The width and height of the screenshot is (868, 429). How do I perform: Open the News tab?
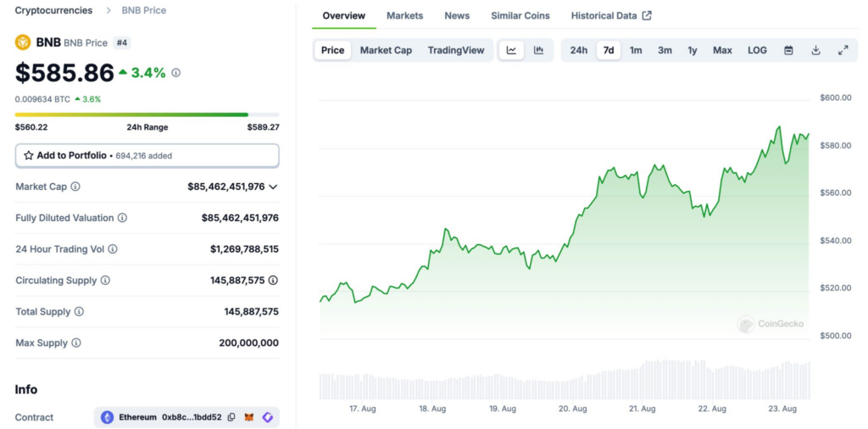point(457,15)
